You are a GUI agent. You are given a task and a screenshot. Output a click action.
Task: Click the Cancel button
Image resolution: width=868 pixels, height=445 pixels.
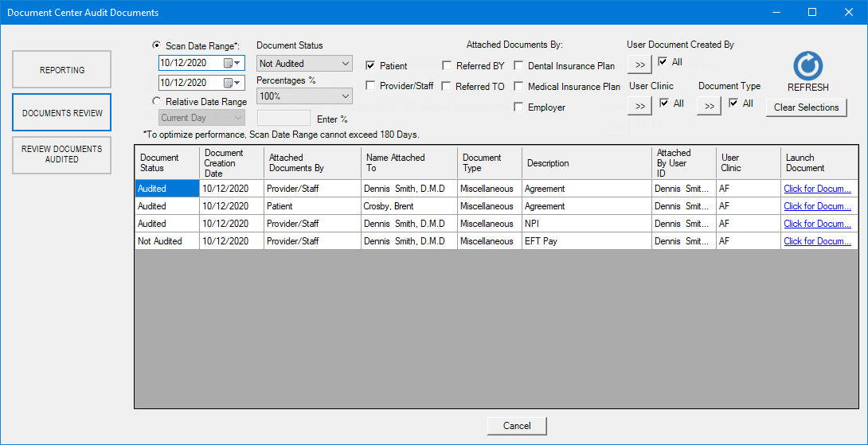coord(517,426)
